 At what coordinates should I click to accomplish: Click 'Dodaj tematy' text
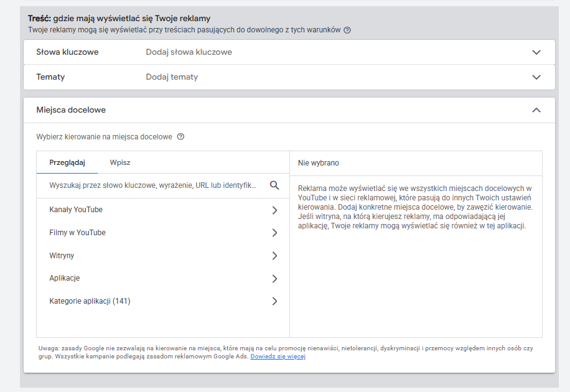pyautogui.click(x=172, y=77)
